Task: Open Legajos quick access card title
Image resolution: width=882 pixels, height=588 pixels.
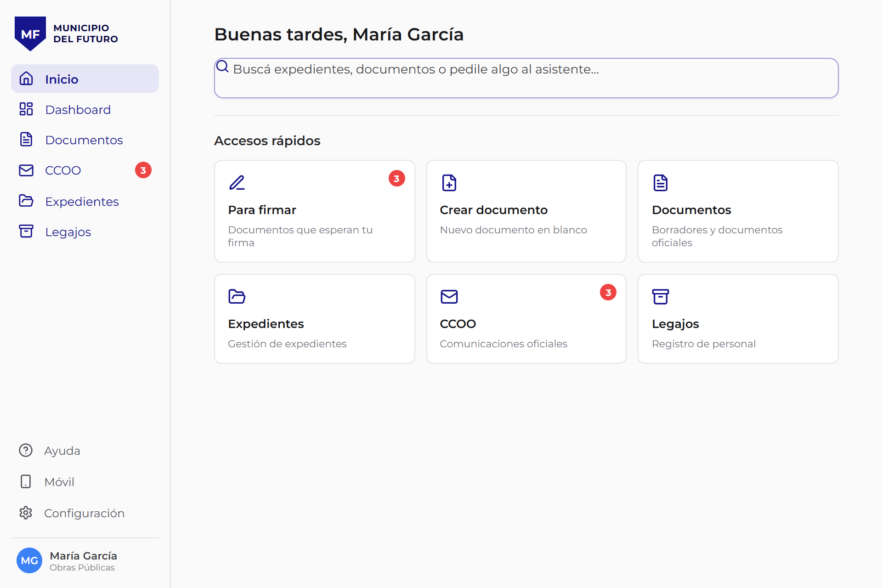Action: coord(675,324)
